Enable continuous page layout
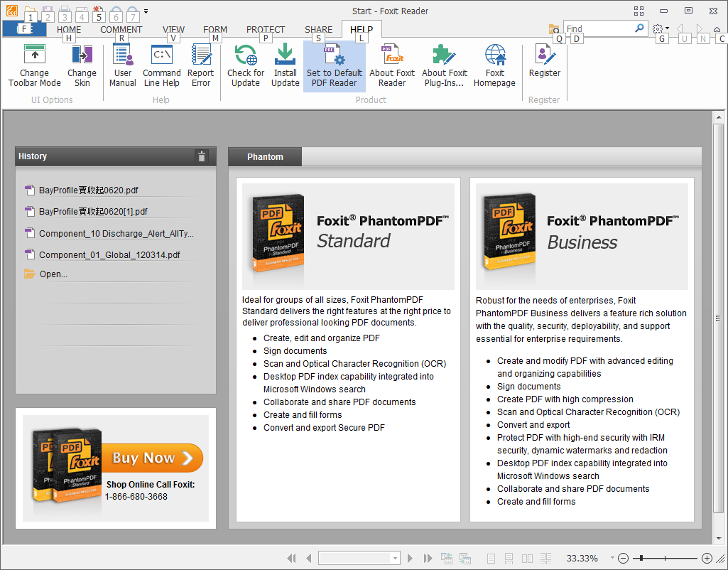This screenshot has width=728, height=570. point(509,559)
